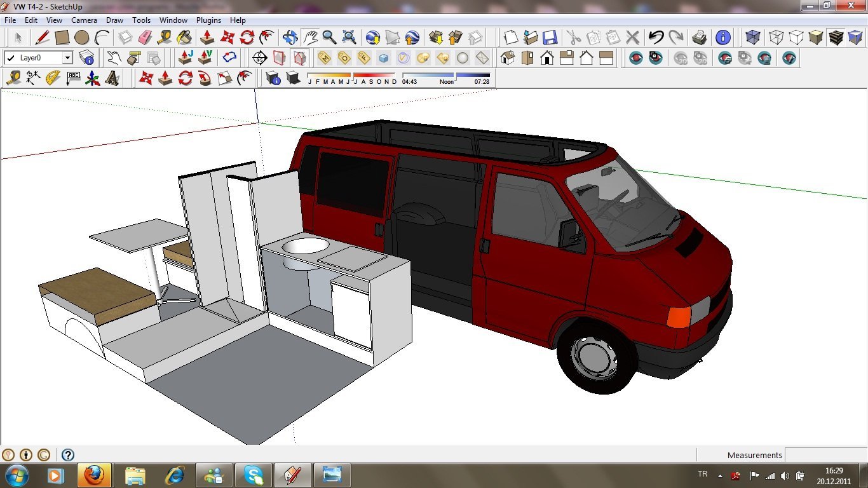Select the Paint Bucket tool

pyautogui.click(x=184, y=37)
